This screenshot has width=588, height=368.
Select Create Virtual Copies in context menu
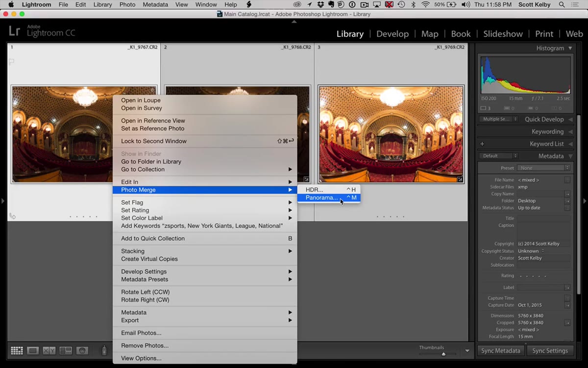coord(205,259)
